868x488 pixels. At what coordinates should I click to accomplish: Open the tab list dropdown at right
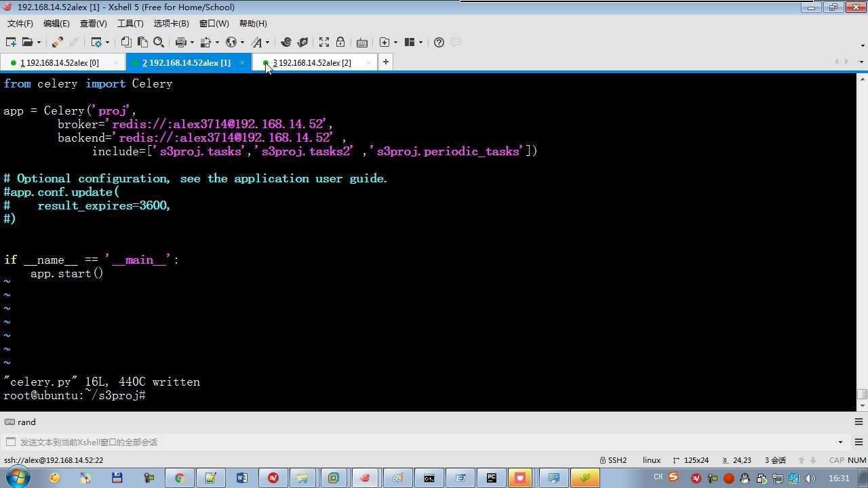click(x=861, y=62)
